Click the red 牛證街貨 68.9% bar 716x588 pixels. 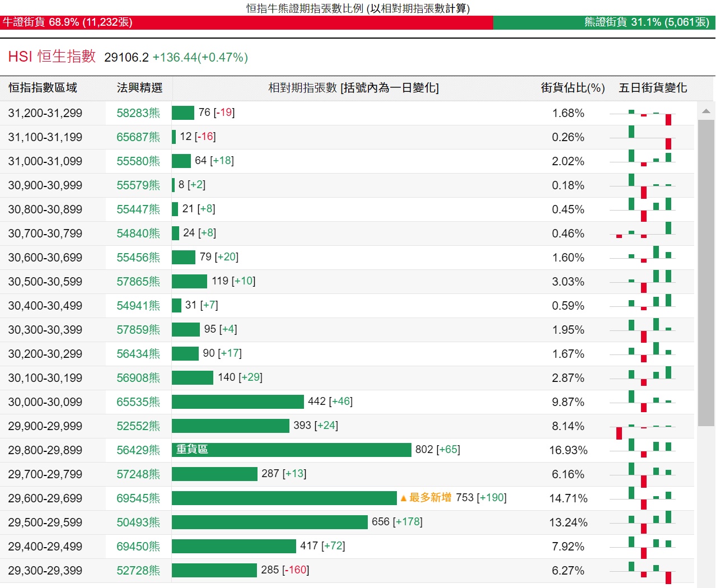(x=246, y=22)
